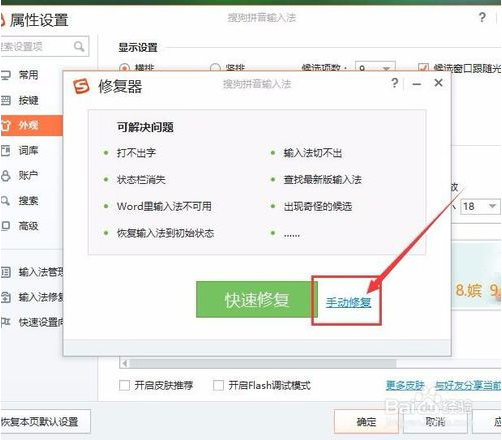
Task: Click the 常用 monitor icon
Action: pyautogui.click(x=6, y=75)
